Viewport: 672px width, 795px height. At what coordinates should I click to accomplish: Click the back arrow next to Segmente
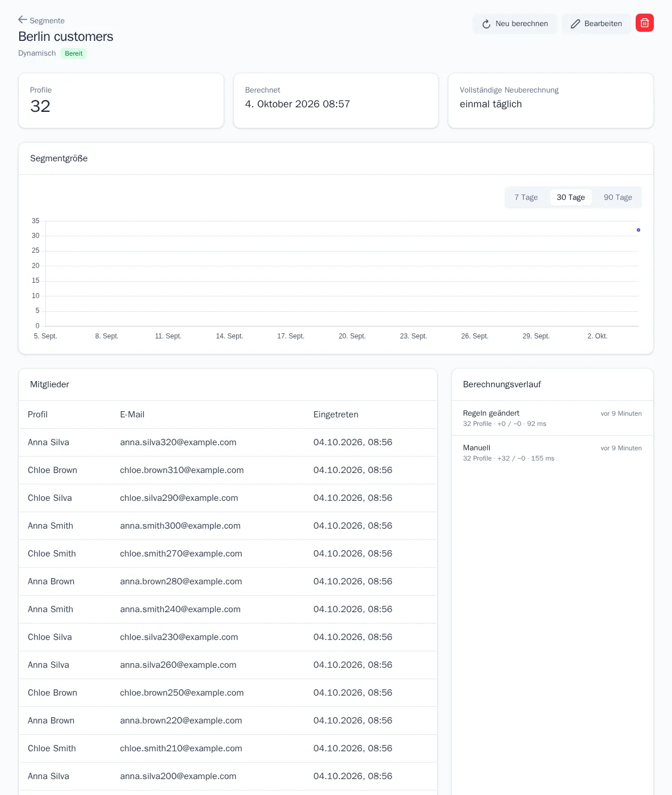(23, 20)
